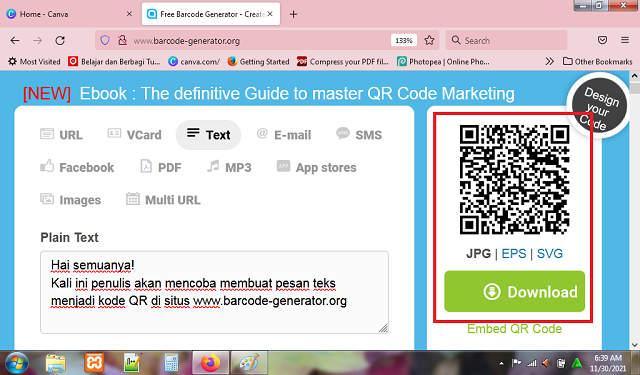Choose the SVG download format

[550, 253]
